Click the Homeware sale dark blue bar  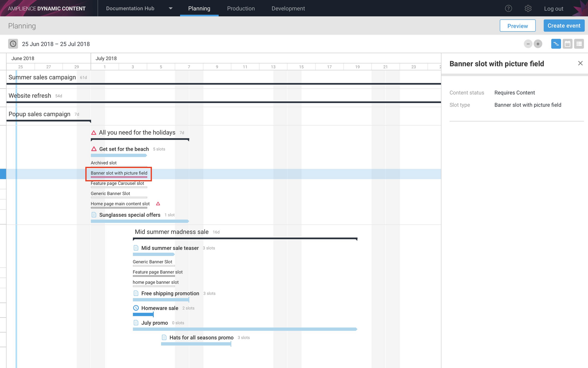click(143, 314)
